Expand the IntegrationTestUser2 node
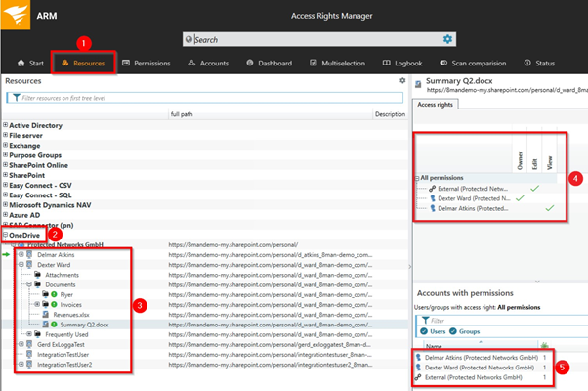Viewport: 588px width, 391px height. click(x=21, y=364)
